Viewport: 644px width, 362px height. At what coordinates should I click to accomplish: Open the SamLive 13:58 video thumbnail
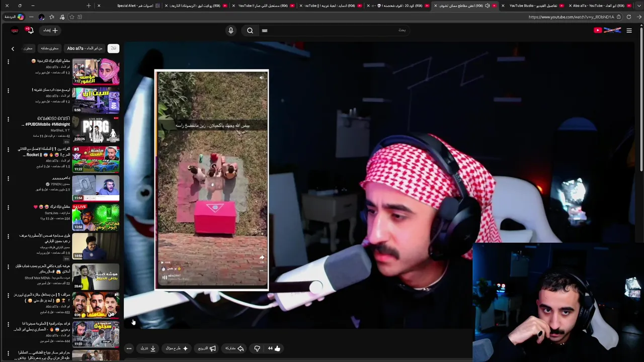tap(96, 217)
